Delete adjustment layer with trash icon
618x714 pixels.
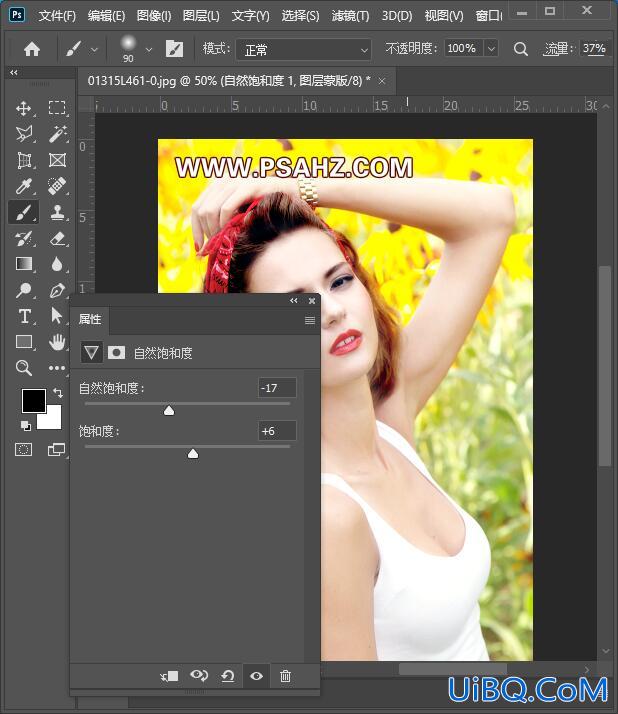pyautogui.click(x=286, y=676)
